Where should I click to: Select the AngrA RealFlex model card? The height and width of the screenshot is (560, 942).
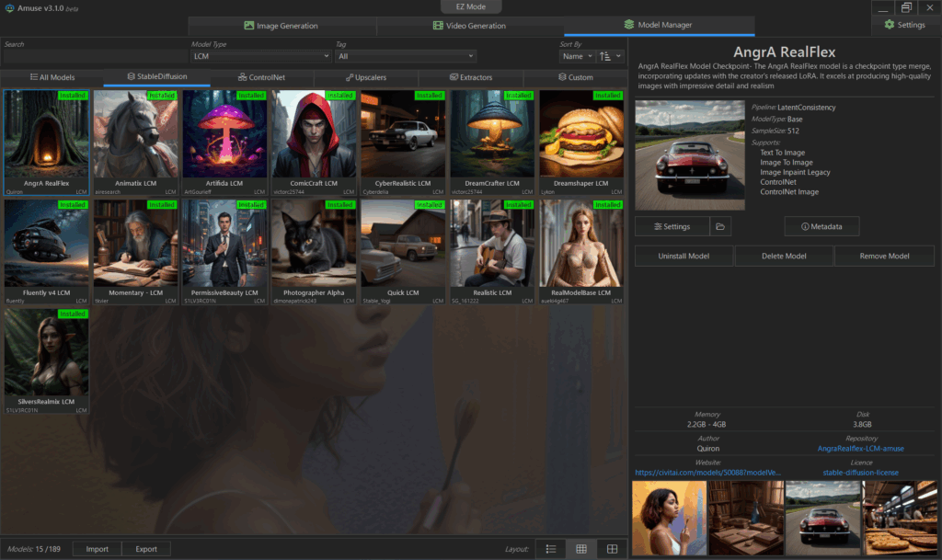[x=46, y=143]
